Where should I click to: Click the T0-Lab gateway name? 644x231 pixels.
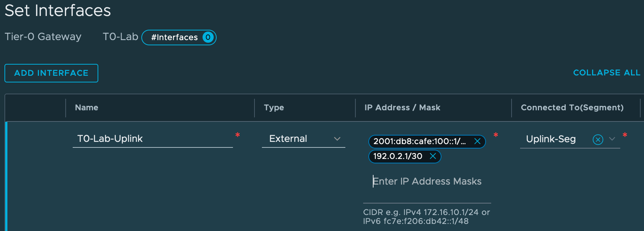click(x=121, y=37)
